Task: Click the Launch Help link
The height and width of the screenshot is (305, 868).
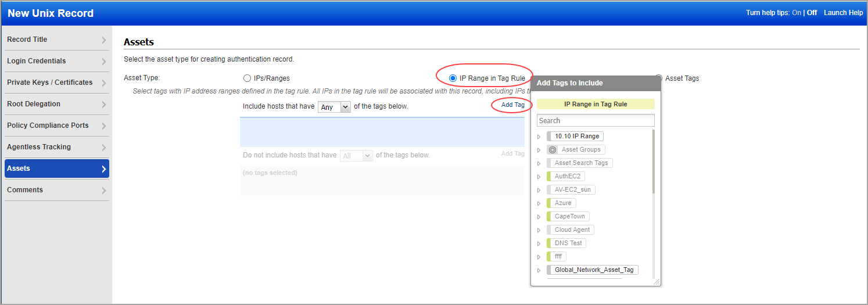Action: pyautogui.click(x=843, y=13)
